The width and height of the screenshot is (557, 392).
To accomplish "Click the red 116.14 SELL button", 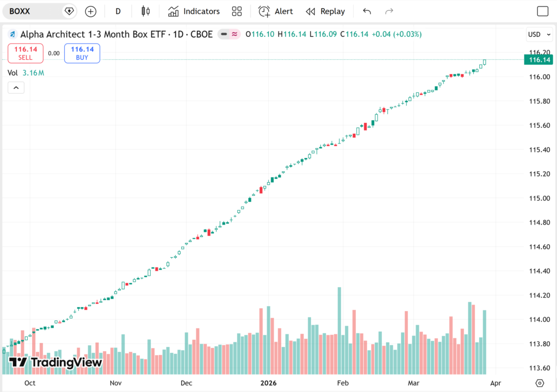I will tap(26, 53).
